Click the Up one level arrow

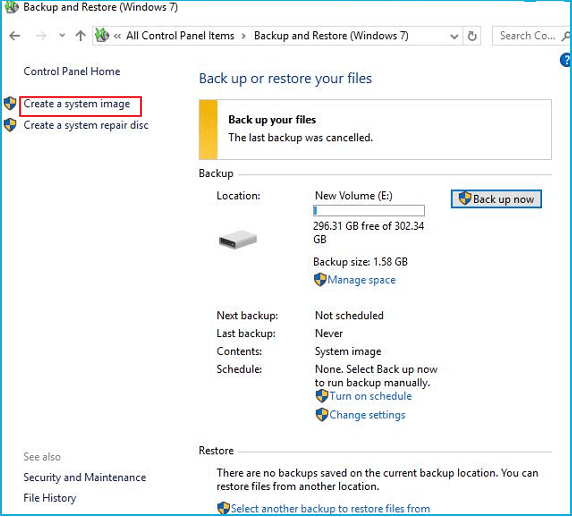pyautogui.click(x=80, y=36)
